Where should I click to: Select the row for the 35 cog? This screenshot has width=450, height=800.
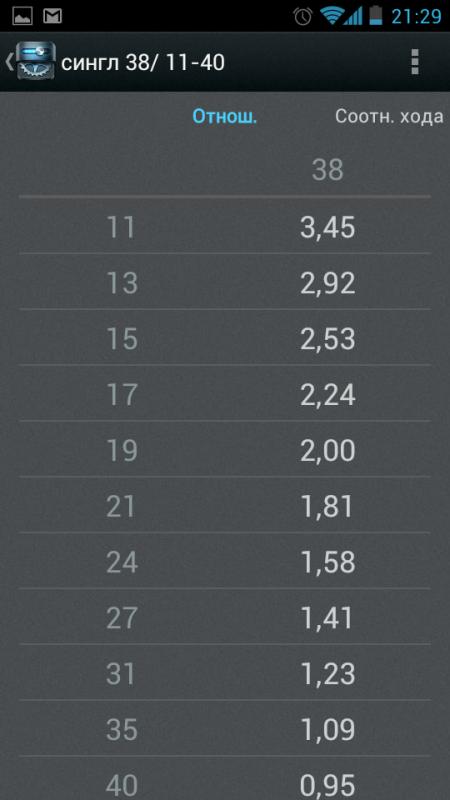click(x=224, y=728)
